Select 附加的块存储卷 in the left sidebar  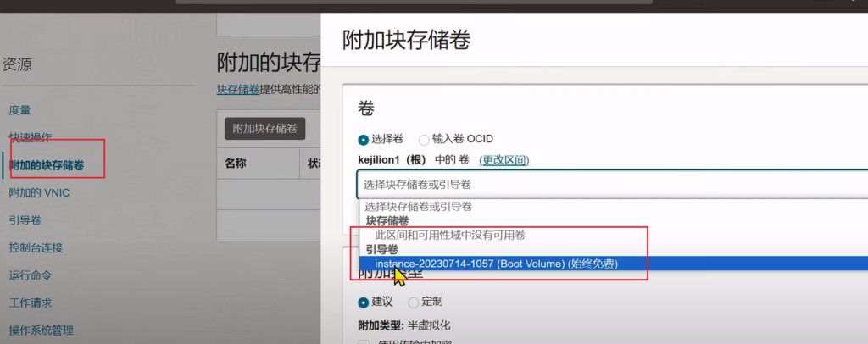(x=47, y=165)
